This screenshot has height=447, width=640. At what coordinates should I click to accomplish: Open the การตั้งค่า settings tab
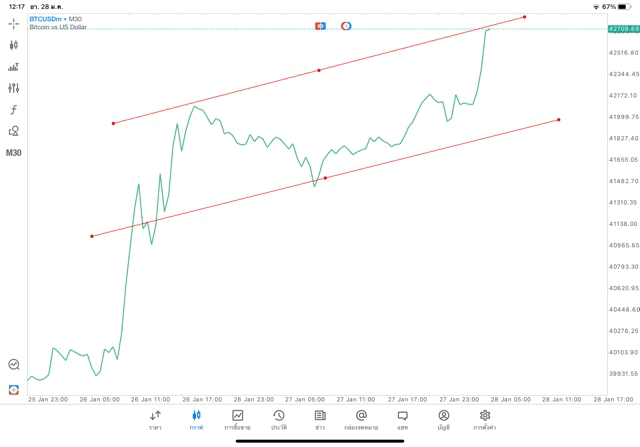click(485, 420)
